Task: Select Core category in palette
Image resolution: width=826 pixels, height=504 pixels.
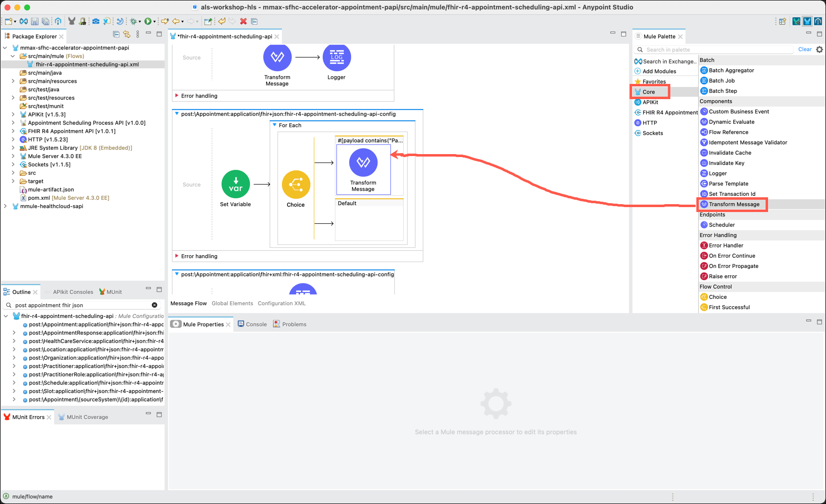Action: [650, 92]
